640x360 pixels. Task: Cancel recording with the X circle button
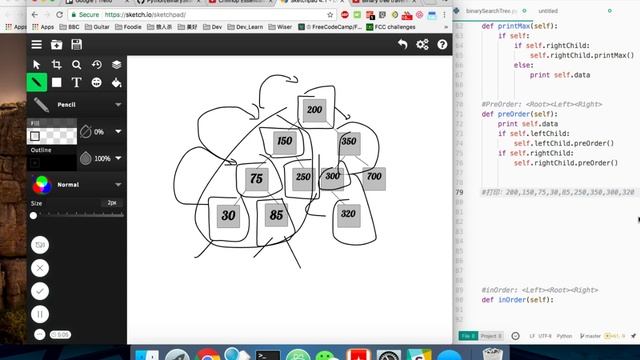tap(40, 268)
